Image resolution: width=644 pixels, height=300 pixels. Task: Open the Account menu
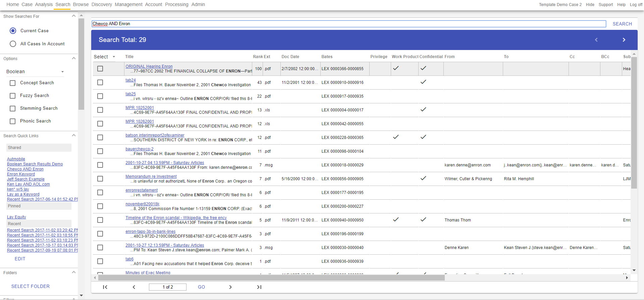tap(154, 4)
